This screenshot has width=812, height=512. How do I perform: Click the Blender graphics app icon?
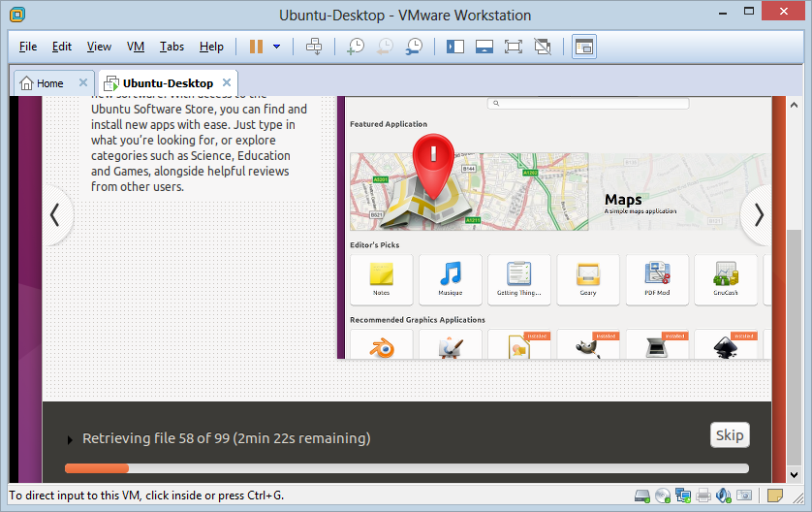click(382, 348)
